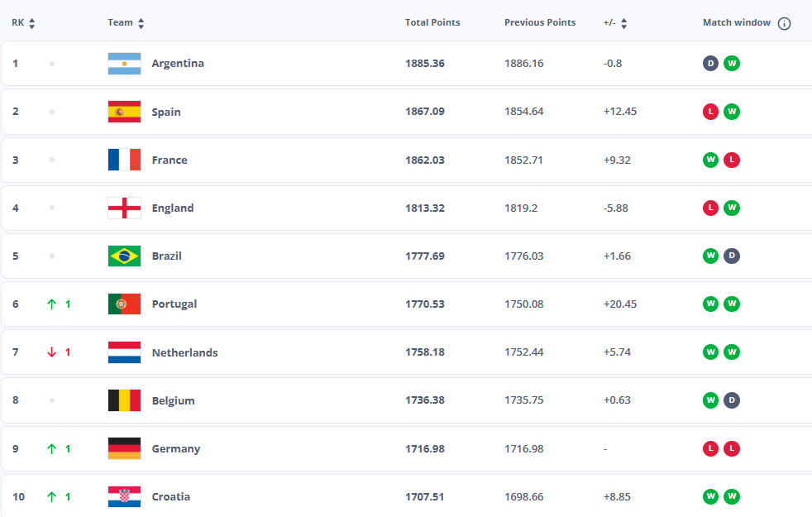Click Croatia's flag icon
The image size is (812, 517).
[124, 496]
